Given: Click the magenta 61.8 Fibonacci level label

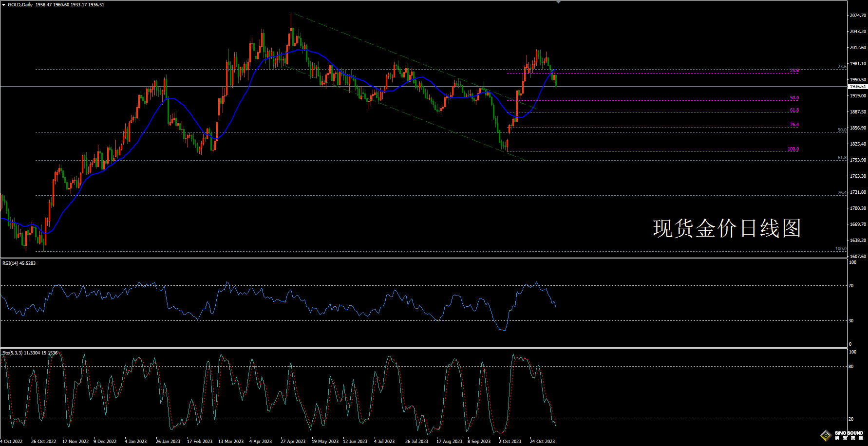Looking at the screenshot, I should 794,110.
